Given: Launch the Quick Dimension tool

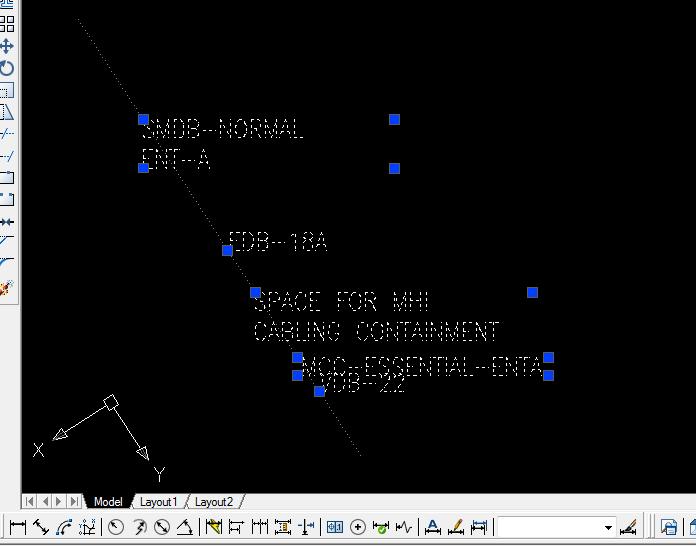Looking at the screenshot, I should point(214,527).
